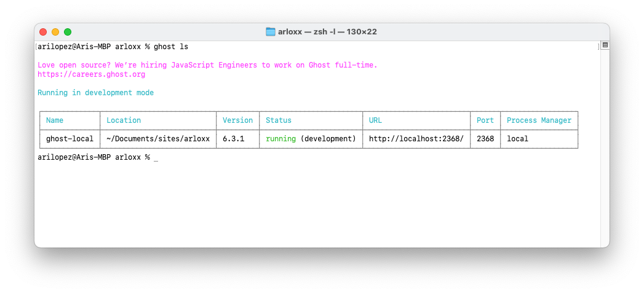Click the 6.3.1 version number
This screenshot has height=293, width=644.
click(x=233, y=139)
